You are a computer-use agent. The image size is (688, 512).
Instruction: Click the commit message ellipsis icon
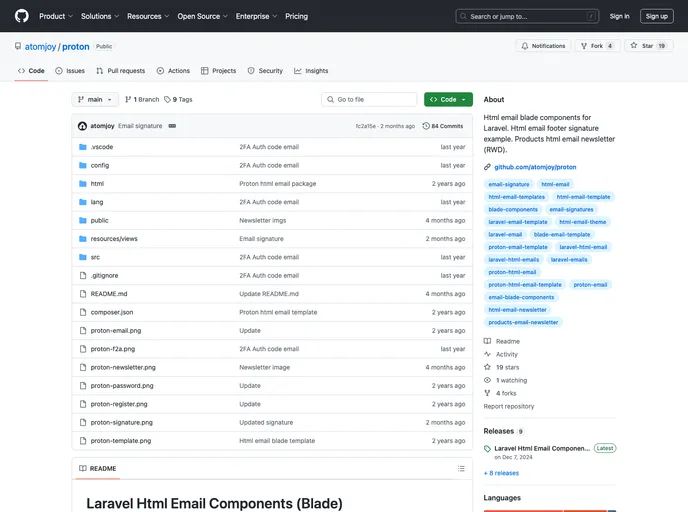coord(172,126)
